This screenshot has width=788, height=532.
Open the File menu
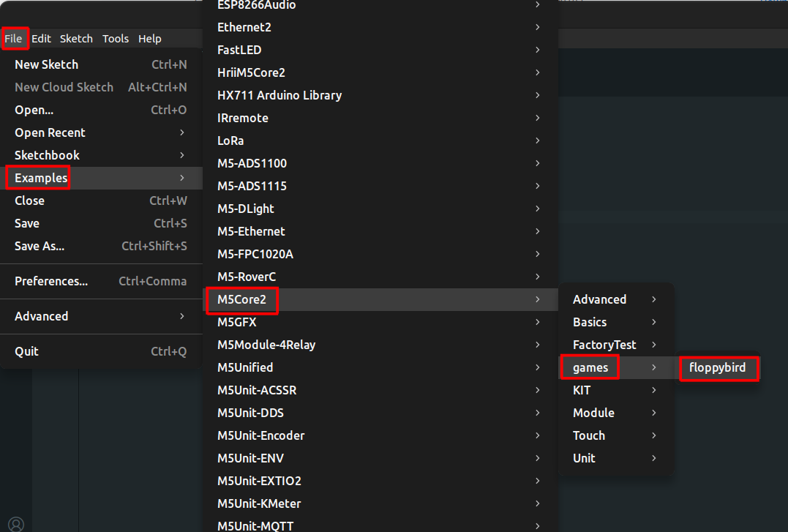pos(14,39)
